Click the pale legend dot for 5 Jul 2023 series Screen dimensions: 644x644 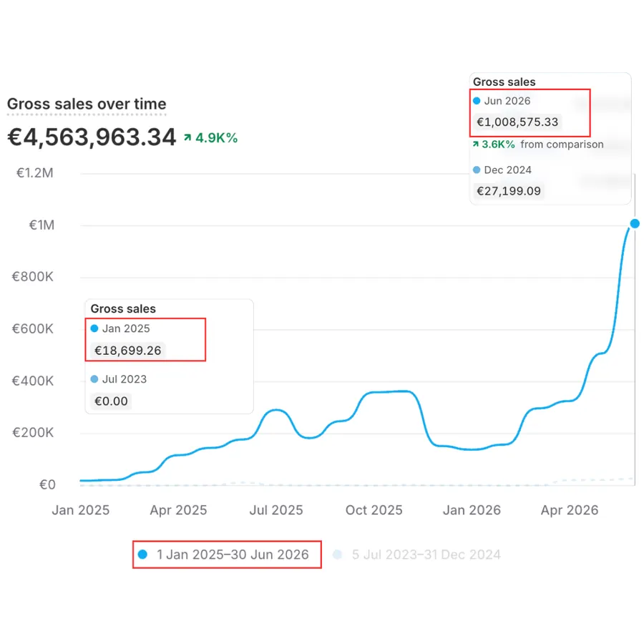point(337,555)
